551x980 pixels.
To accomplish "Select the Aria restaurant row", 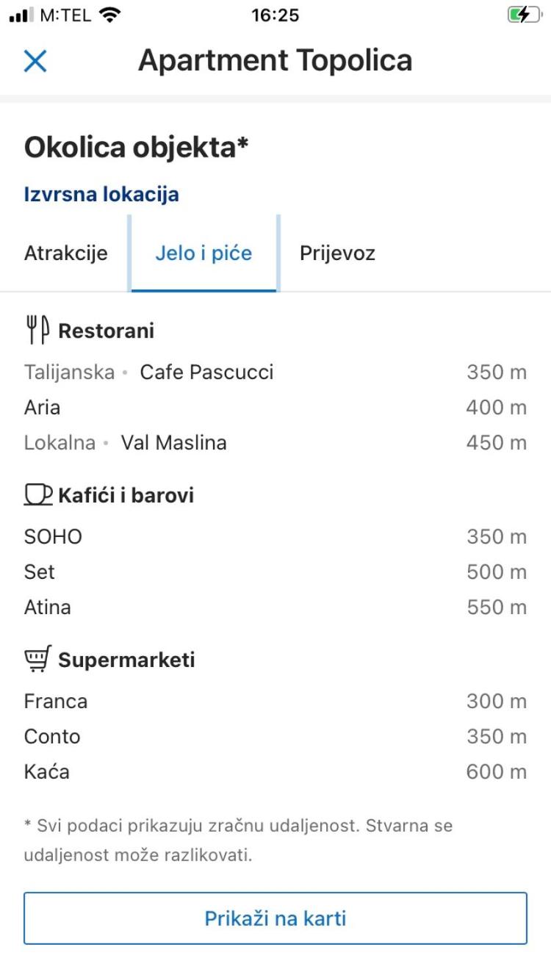I will pos(275,408).
